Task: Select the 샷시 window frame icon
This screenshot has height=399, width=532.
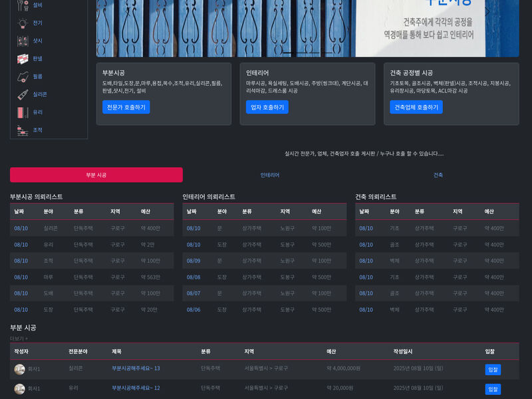Action: pos(23,41)
